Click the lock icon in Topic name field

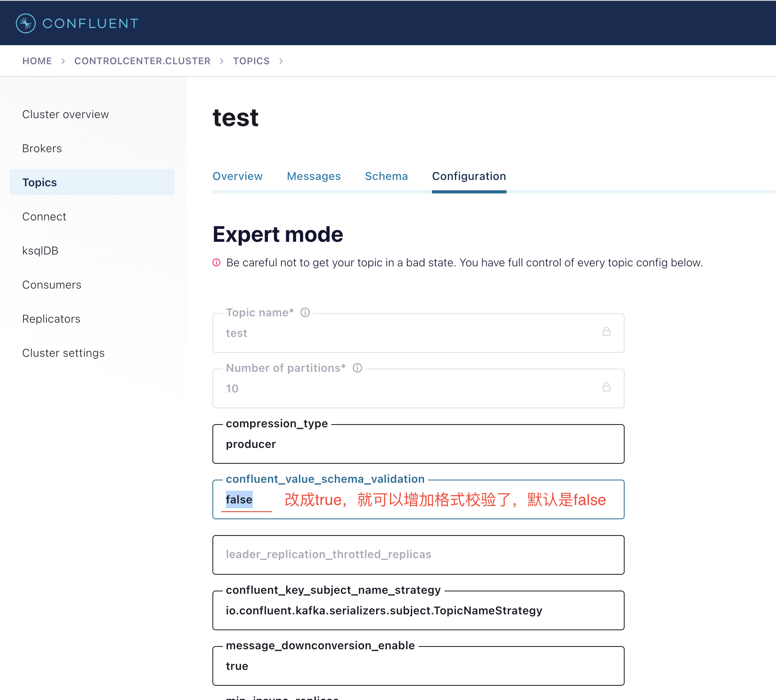(x=606, y=332)
